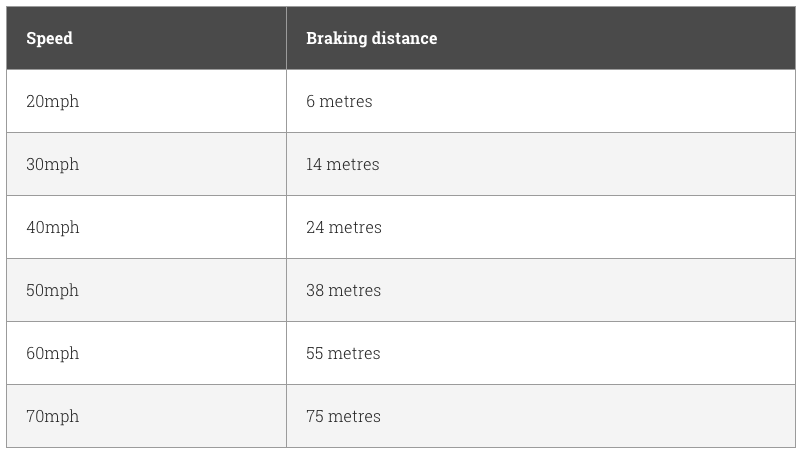Click the 14 metres cell
The width and height of the screenshot is (800, 451).
point(343,164)
